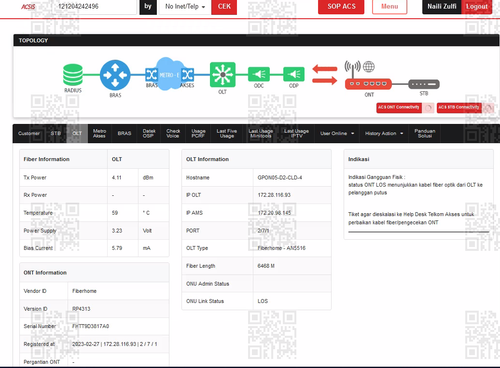The image size is (500, 368).
Task: Open the SOP ACS button
Action: 341,7
